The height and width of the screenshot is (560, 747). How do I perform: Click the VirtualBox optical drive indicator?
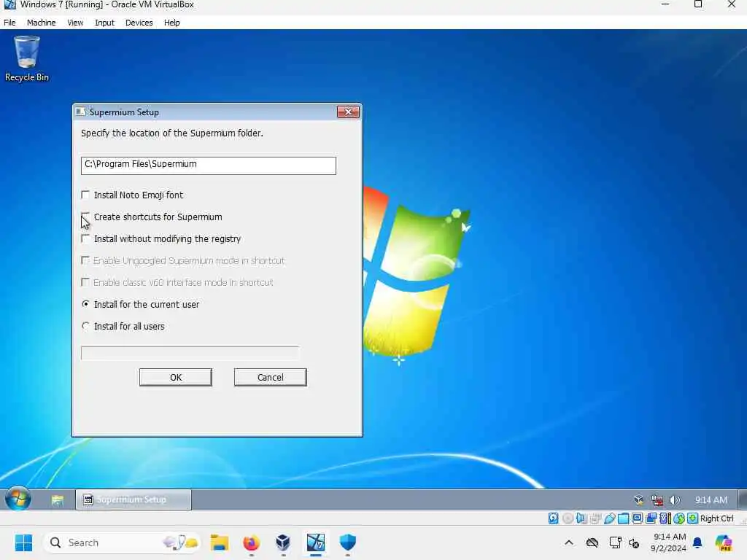[x=568, y=518]
